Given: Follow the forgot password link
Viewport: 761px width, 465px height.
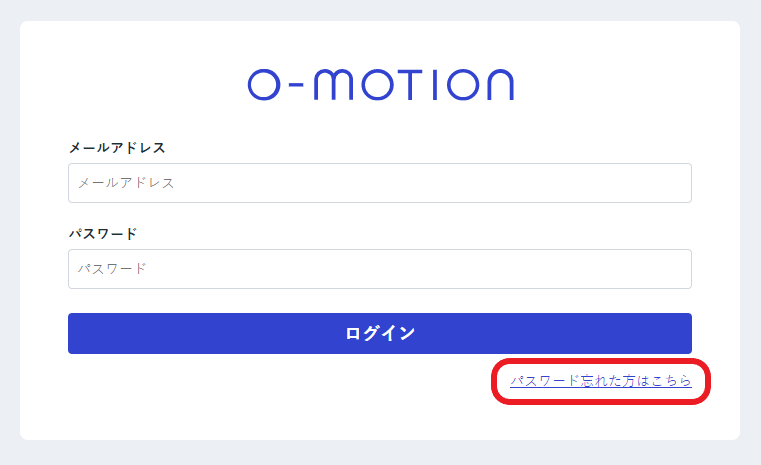Looking at the screenshot, I should click(600, 381).
